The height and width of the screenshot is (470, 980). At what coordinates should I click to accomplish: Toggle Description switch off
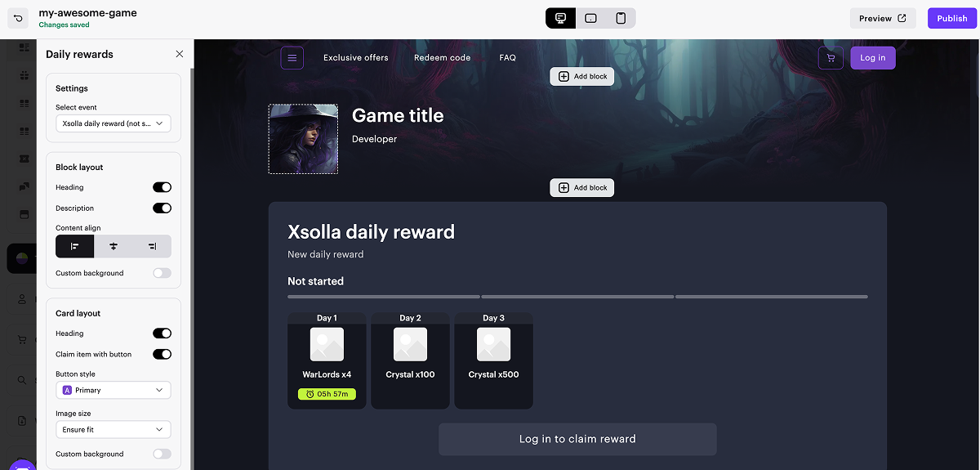[x=162, y=208]
